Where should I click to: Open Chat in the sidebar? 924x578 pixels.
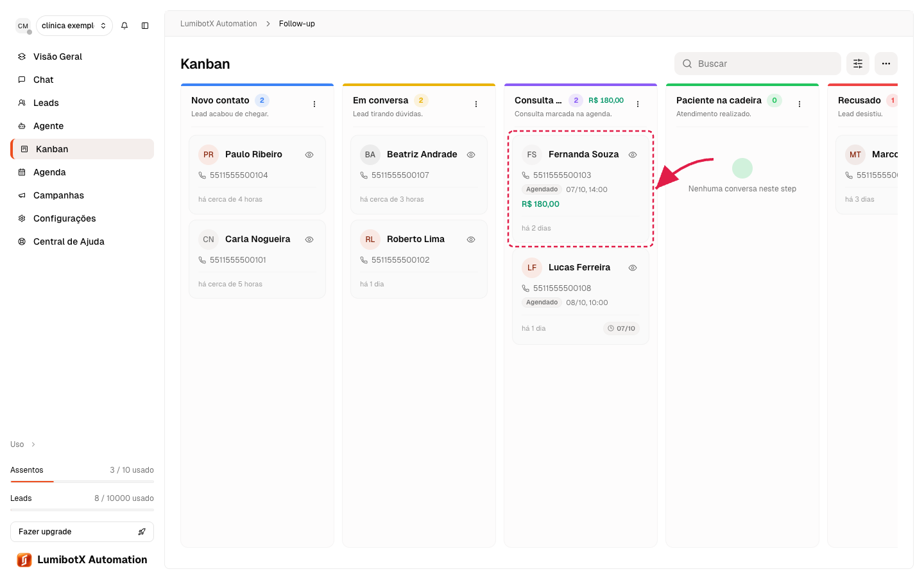click(x=82, y=80)
